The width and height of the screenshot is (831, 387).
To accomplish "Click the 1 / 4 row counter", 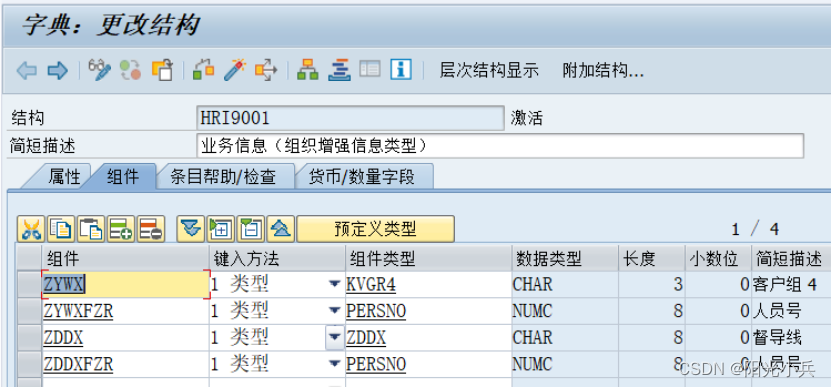I will 755,230.
